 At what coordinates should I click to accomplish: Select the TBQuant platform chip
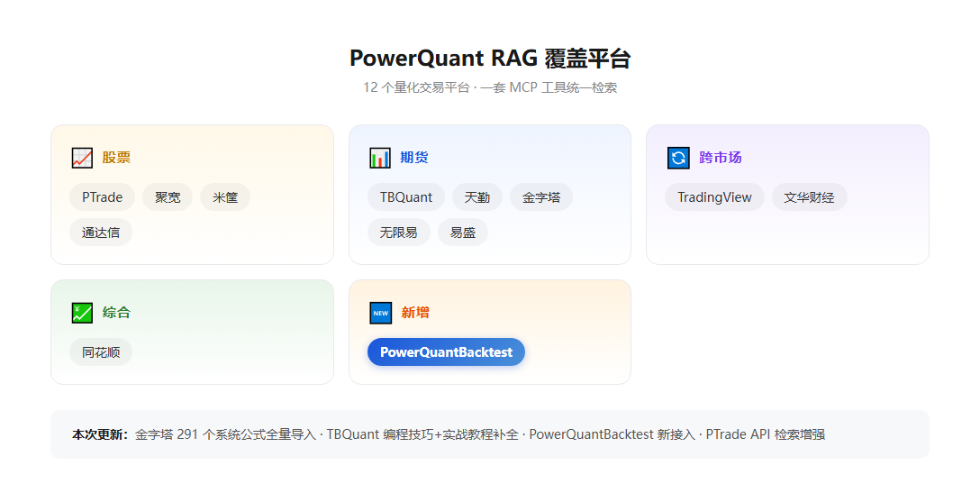click(406, 196)
